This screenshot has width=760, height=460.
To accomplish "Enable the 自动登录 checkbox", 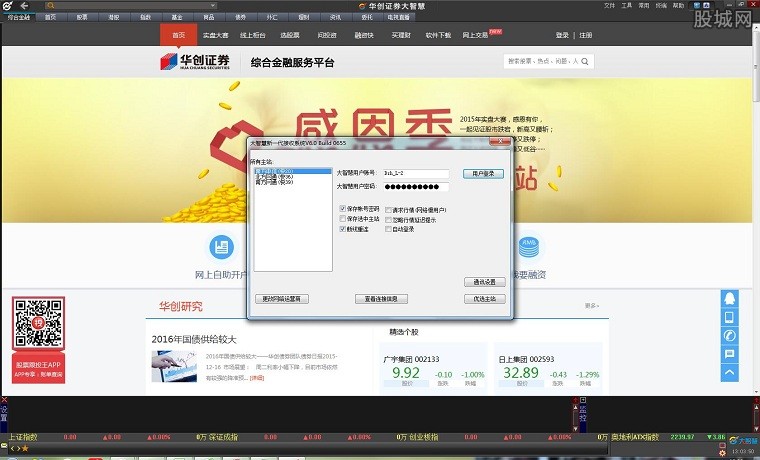I will click(x=387, y=229).
